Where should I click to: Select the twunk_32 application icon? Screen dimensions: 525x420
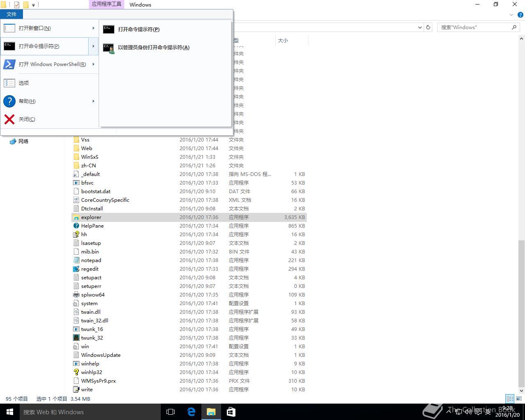pos(76,338)
